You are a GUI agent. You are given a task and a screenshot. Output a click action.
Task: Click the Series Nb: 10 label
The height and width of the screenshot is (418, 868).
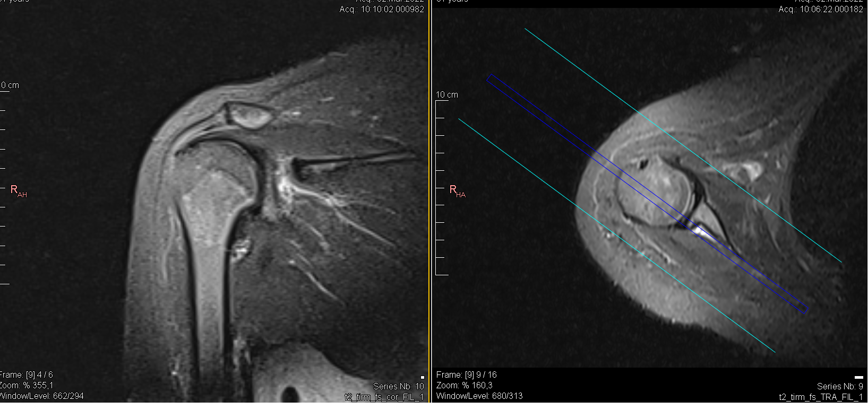[398, 386]
